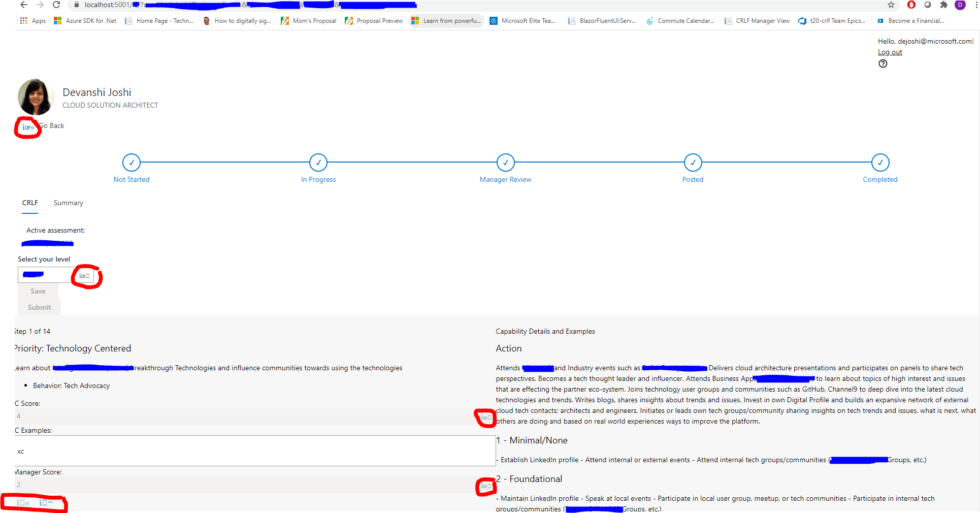Click the Go Back chevron icon
Image resolution: width=980 pixels, height=513 pixels.
[27, 126]
